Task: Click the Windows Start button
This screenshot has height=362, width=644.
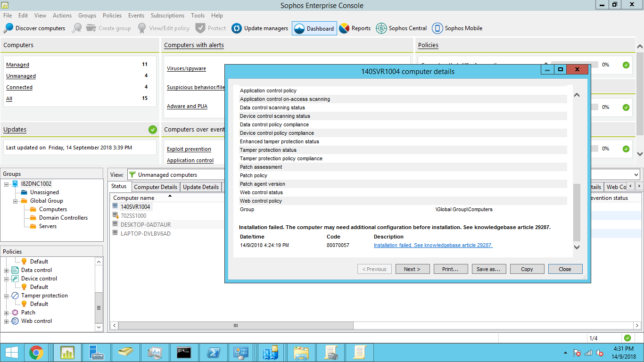Action: pyautogui.click(x=12, y=352)
